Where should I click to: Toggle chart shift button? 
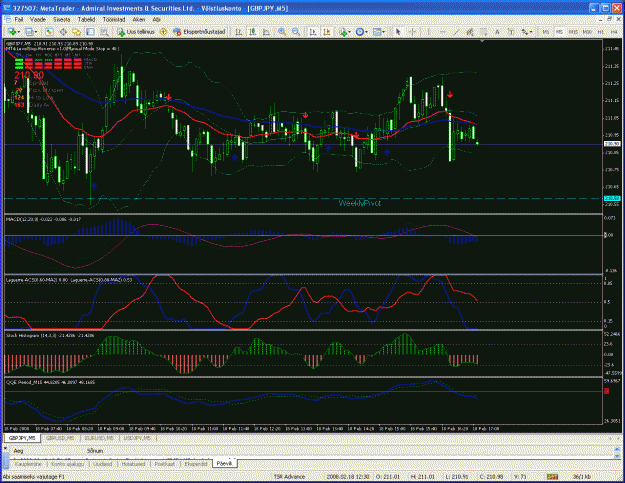point(326,32)
